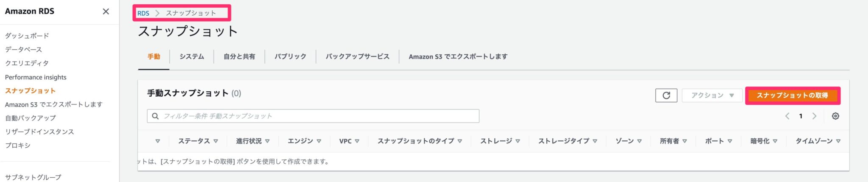Switch to the システム tab
Screen dimensions: 868x182
click(x=192, y=56)
